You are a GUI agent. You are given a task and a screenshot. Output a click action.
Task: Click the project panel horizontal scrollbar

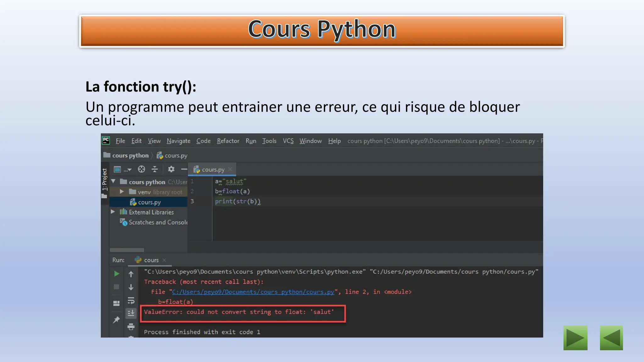pos(127,250)
